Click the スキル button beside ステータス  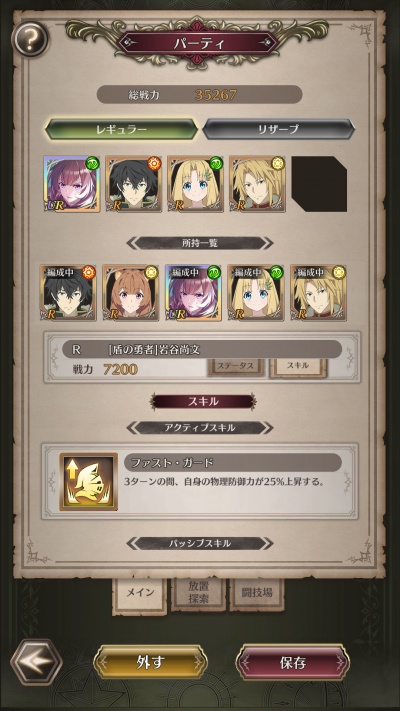tap(298, 367)
